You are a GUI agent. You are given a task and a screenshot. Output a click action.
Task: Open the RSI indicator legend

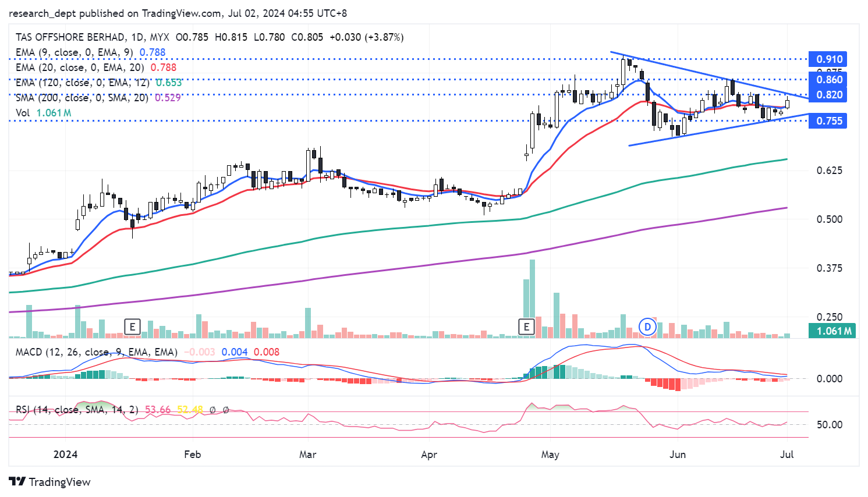point(76,410)
